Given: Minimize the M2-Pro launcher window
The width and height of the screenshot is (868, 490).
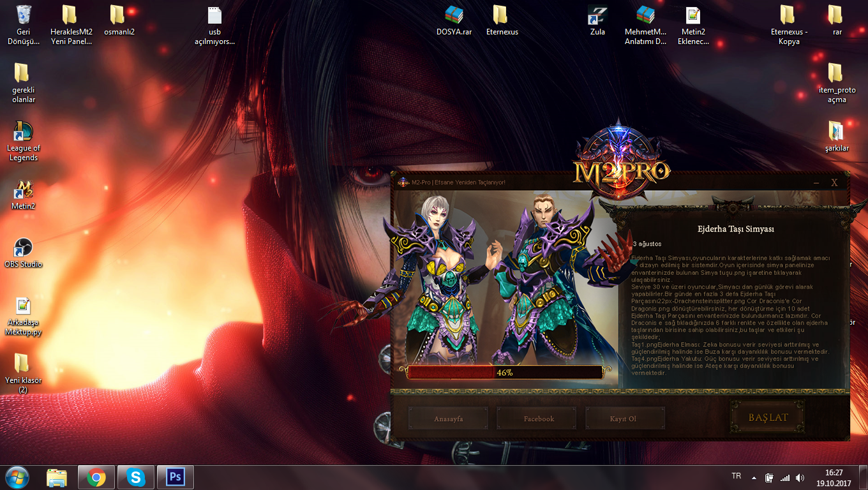Looking at the screenshot, I should coord(816,182).
